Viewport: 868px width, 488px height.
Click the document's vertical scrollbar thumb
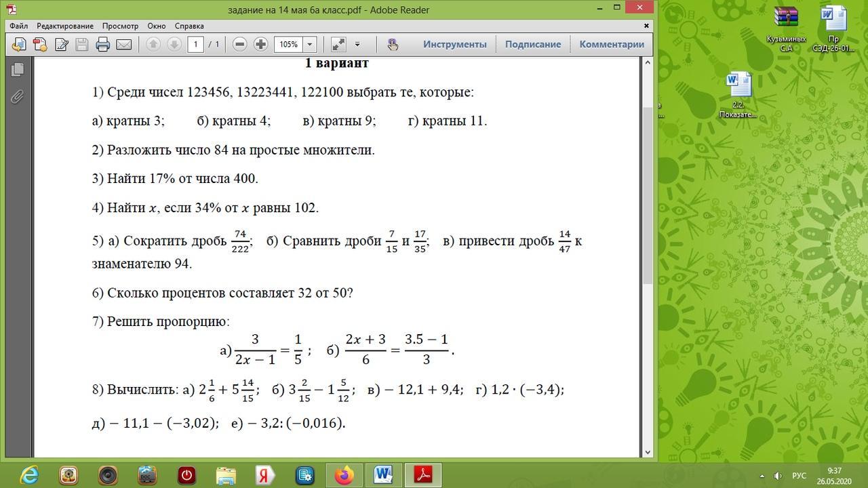[x=648, y=195]
